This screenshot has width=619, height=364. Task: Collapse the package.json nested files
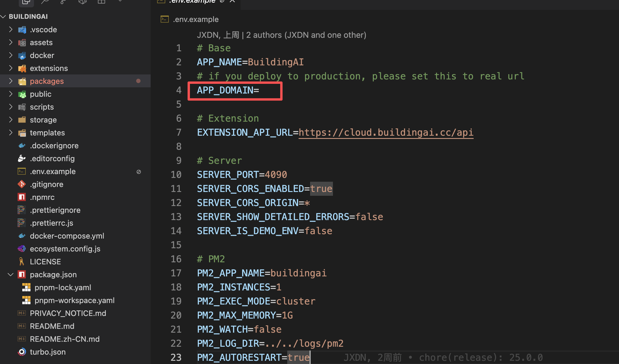click(x=11, y=275)
